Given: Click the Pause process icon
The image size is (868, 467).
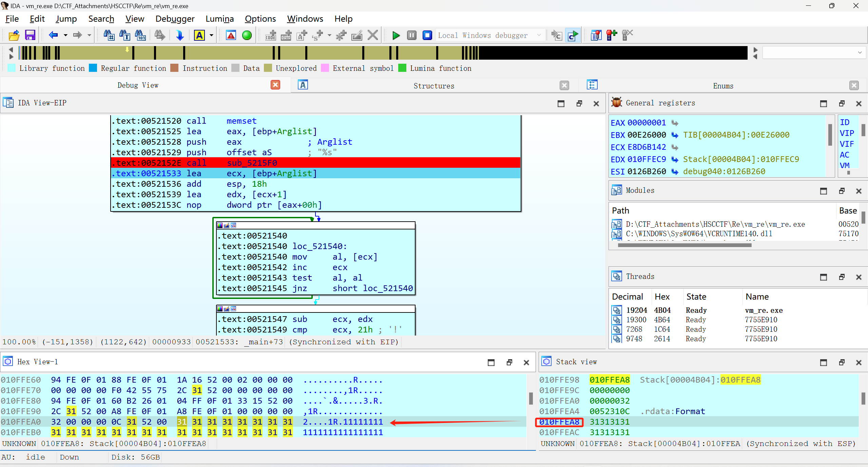Looking at the screenshot, I should click(x=411, y=35).
